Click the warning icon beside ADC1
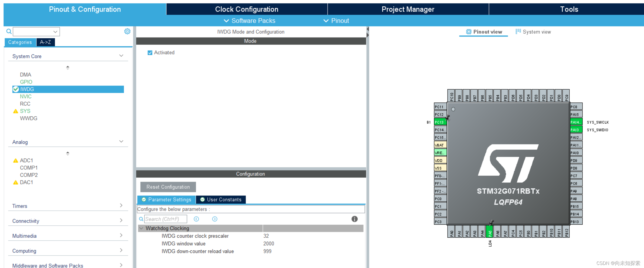This screenshot has height=268, width=644. tap(16, 161)
